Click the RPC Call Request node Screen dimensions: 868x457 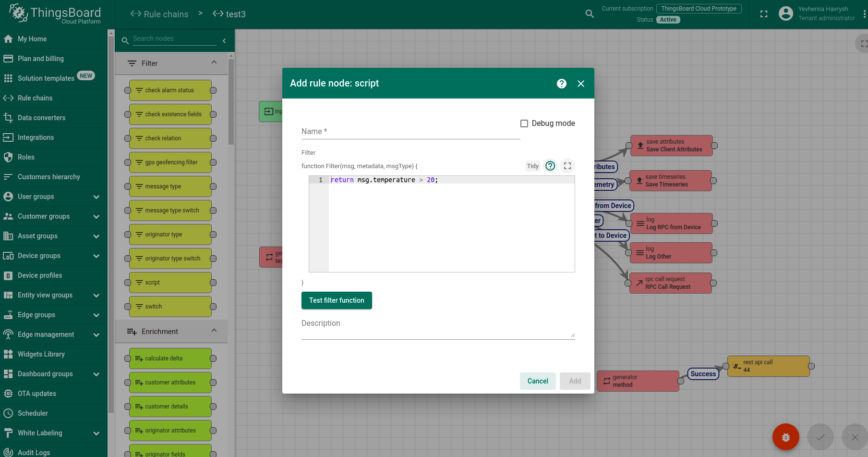click(x=671, y=283)
